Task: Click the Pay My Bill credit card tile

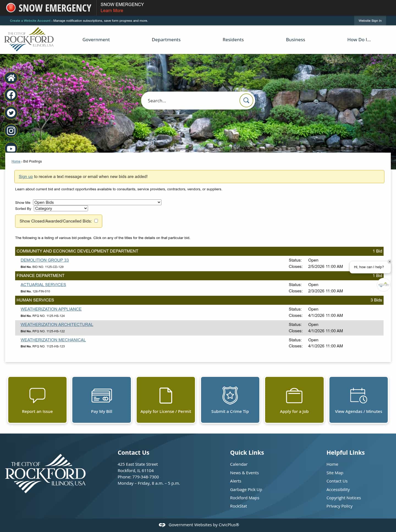Action: point(101,400)
